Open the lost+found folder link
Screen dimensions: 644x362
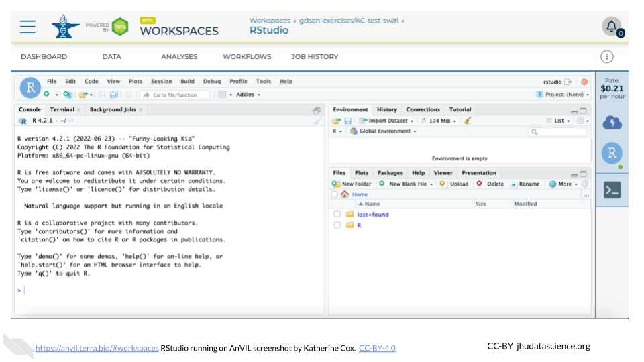pos(372,215)
